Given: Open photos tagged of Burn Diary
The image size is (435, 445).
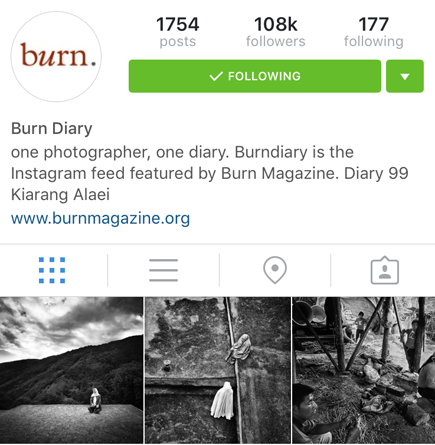Looking at the screenshot, I should click(x=385, y=270).
